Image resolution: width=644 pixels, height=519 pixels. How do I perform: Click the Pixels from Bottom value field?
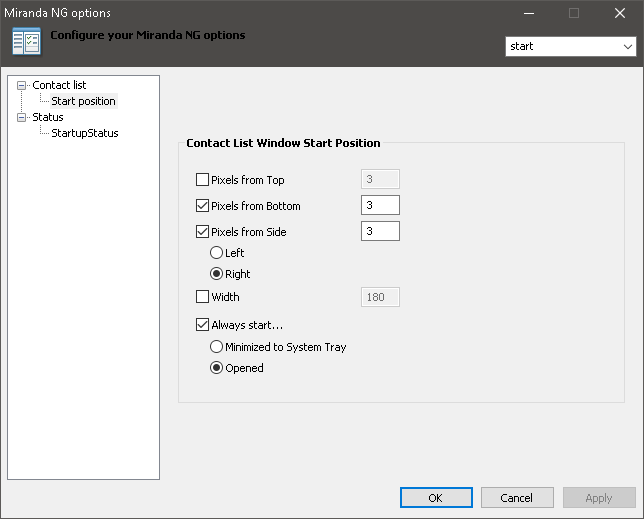380,206
